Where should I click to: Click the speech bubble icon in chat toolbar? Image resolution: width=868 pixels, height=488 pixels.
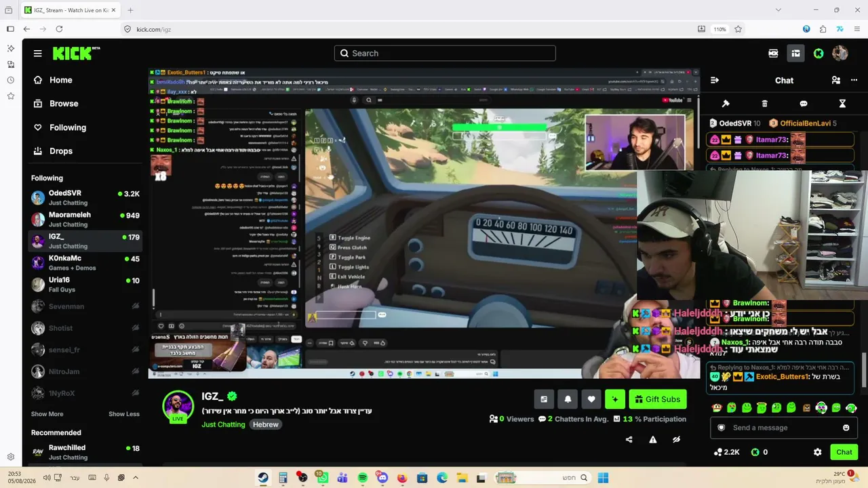point(804,104)
